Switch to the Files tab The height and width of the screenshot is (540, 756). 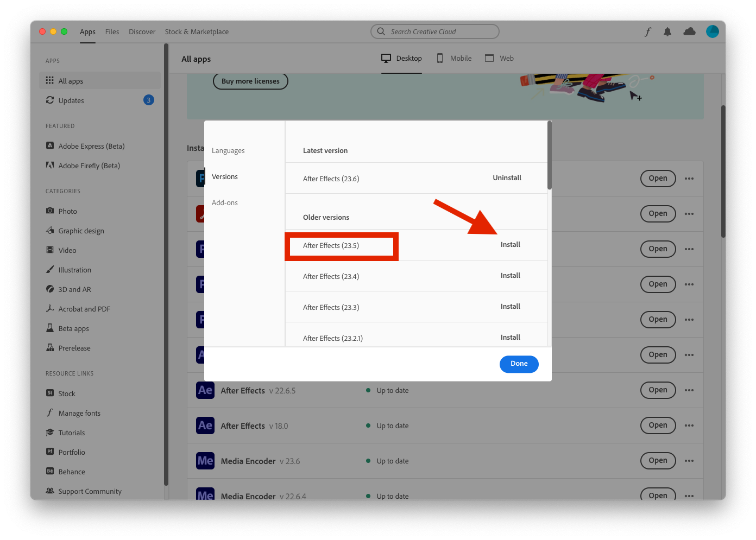(x=112, y=32)
